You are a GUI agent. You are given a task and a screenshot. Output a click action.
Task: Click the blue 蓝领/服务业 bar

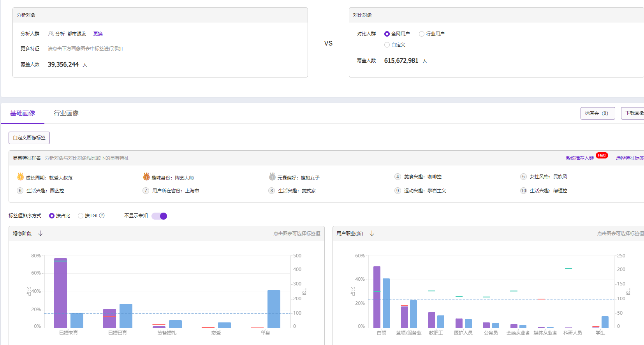[x=413, y=314]
